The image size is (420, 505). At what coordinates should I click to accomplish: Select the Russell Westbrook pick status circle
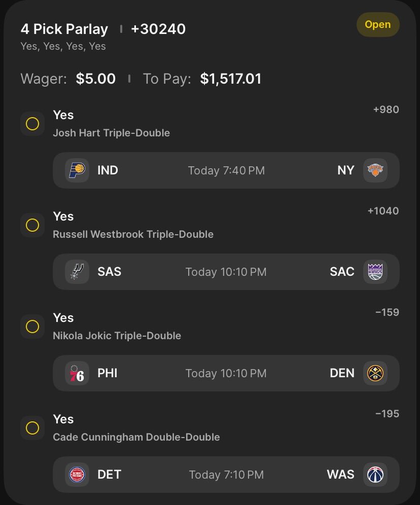point(32,225)
